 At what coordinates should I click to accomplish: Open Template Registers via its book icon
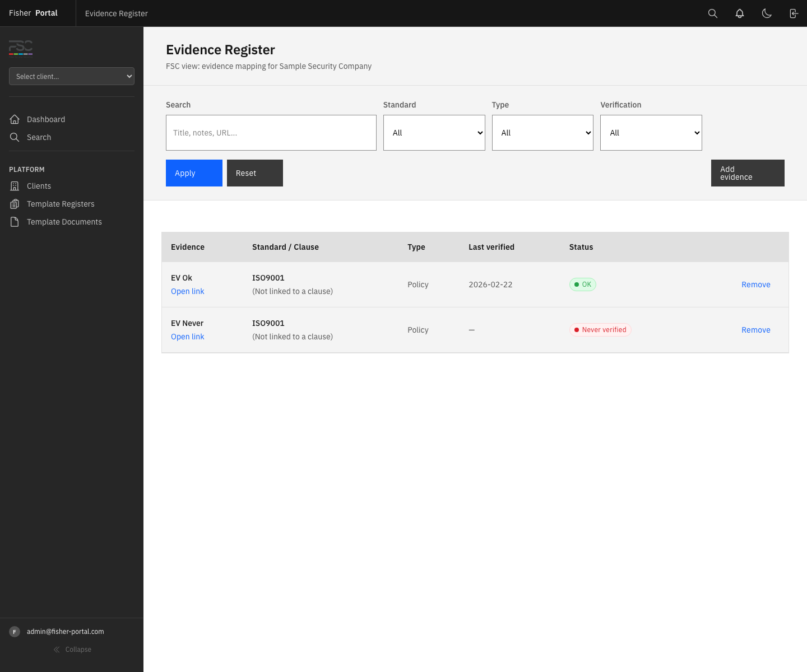[x=15, y=203]
